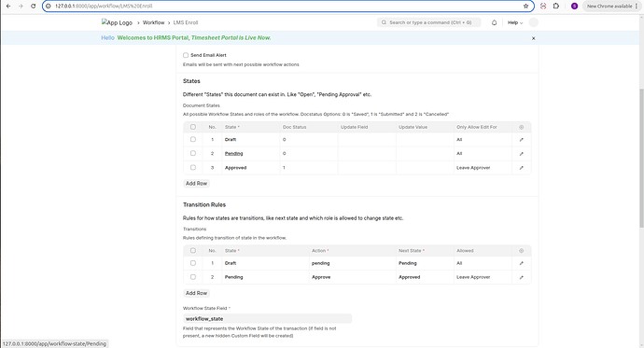Click the App Logo home link

click(x=117, y=22)
